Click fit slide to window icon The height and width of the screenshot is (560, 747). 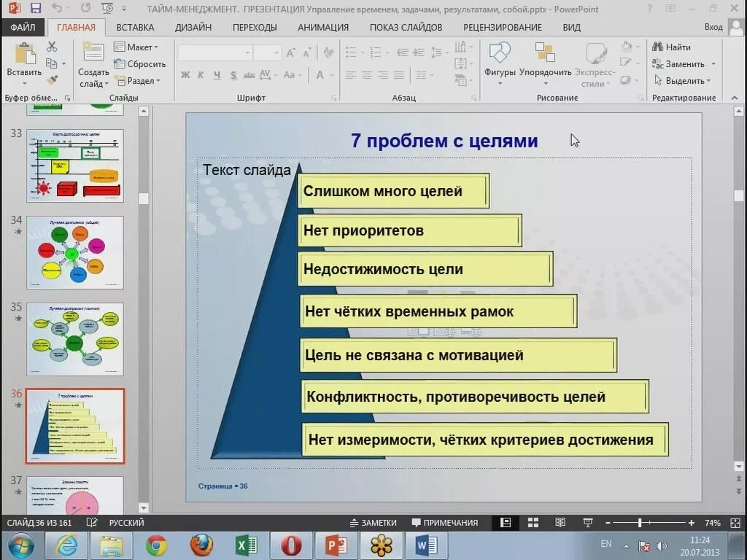(x=735, y=522)
